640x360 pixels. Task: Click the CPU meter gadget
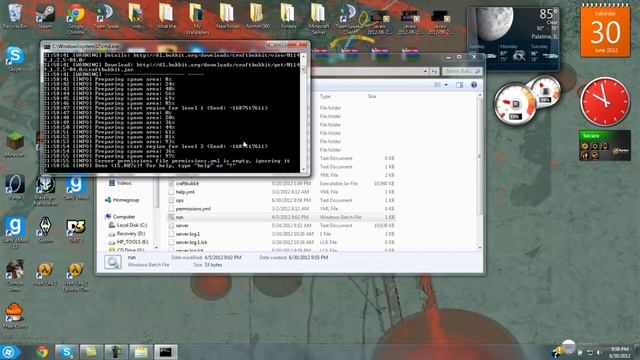coord(516,104)
